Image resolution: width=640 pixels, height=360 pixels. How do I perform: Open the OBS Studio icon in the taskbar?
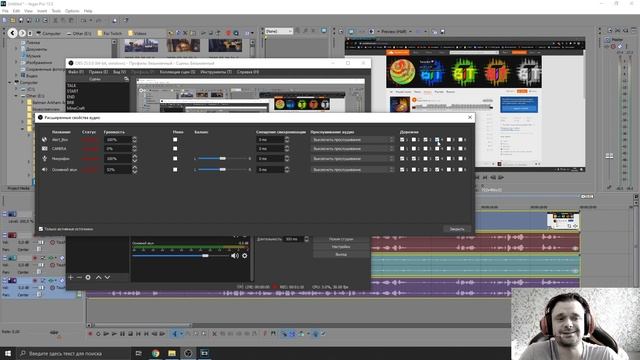[188, 353]
